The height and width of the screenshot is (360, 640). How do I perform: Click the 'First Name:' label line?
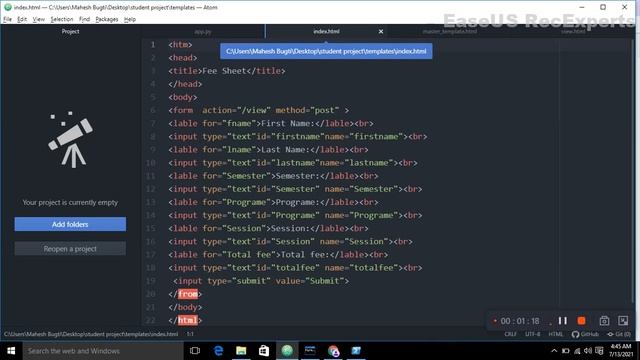271,123
